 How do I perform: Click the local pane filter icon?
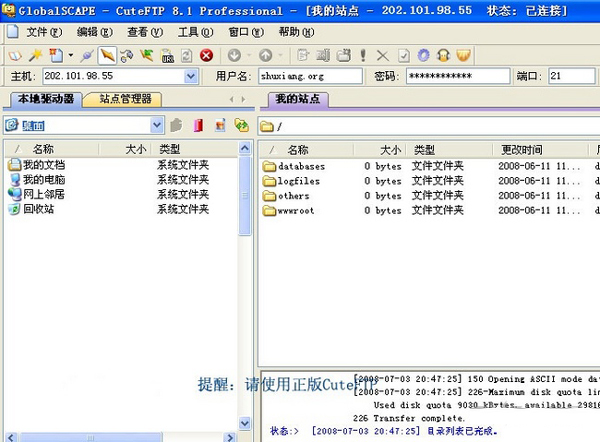point(220,125)
